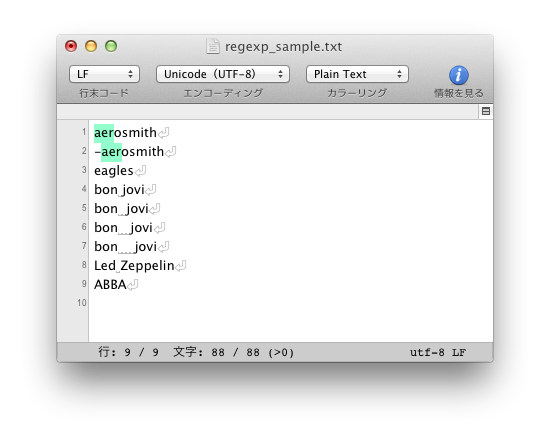This screenshot has height=441, width=550.
Task: Click the 'utf-8 LF' status text
Action: (438, 352)
